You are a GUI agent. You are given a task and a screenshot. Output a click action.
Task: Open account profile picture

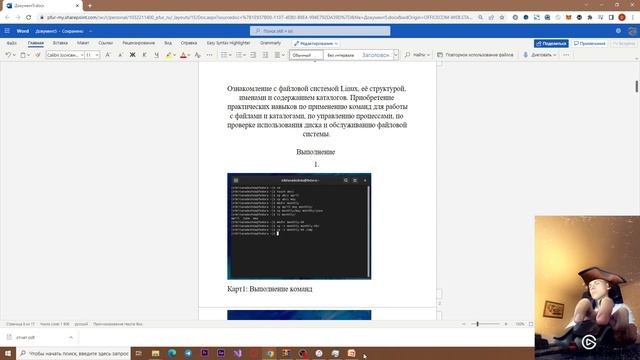tap(633, 31)
